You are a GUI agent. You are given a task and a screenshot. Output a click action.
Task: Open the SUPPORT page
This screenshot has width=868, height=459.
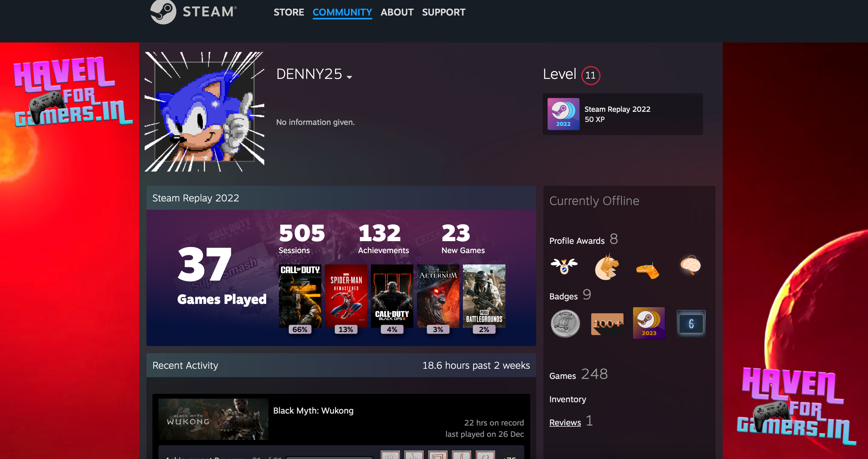click(x=444, y=13)
